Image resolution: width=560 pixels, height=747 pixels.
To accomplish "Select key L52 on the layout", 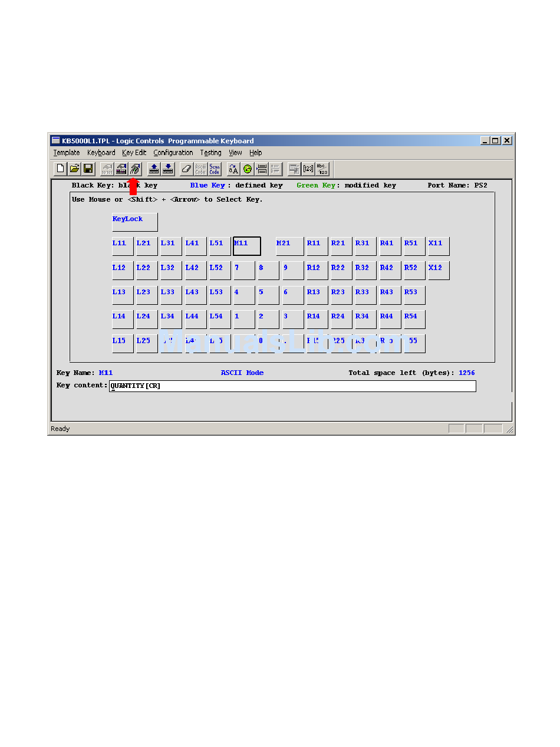I will click(x=220, y=271).
